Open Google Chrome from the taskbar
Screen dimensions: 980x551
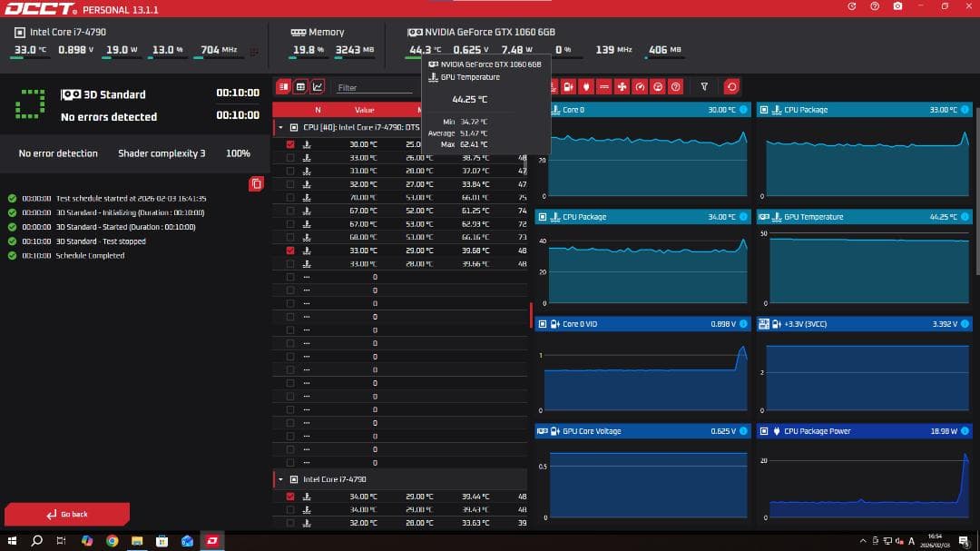pyautogui.click(x=112, y=541)
